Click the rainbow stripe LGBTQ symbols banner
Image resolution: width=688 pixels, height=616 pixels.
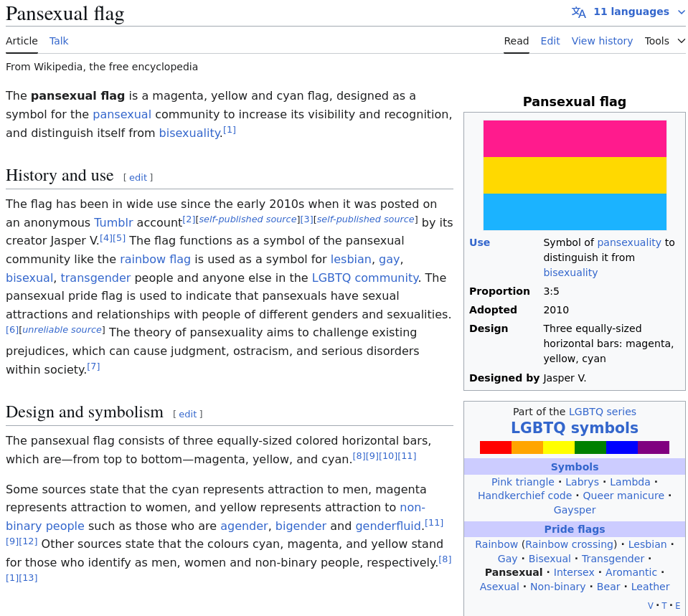[x=574, y=447]
